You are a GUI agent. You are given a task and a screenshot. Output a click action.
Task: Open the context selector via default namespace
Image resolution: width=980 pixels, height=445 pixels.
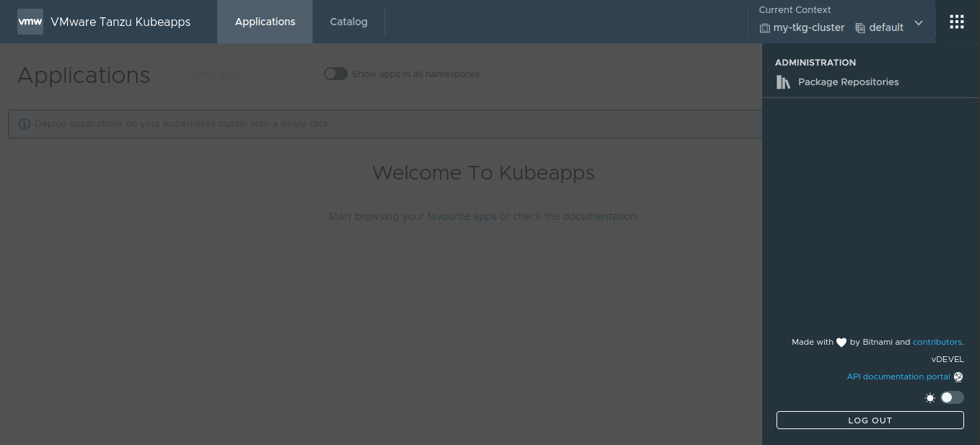[x=886, y=27]
